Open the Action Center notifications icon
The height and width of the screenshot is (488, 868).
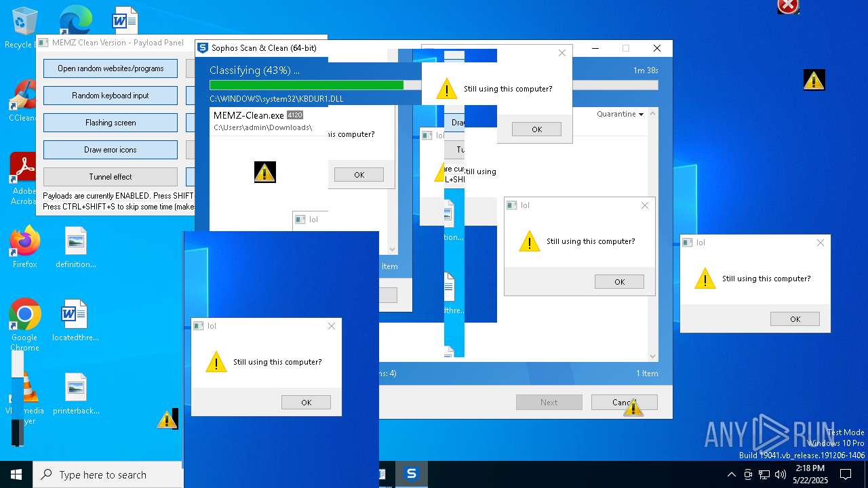tap(845, 474)
